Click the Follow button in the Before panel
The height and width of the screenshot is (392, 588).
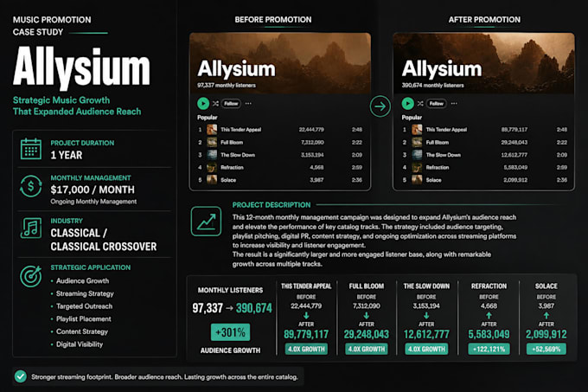pyautogui.click(x=231, y=104)
